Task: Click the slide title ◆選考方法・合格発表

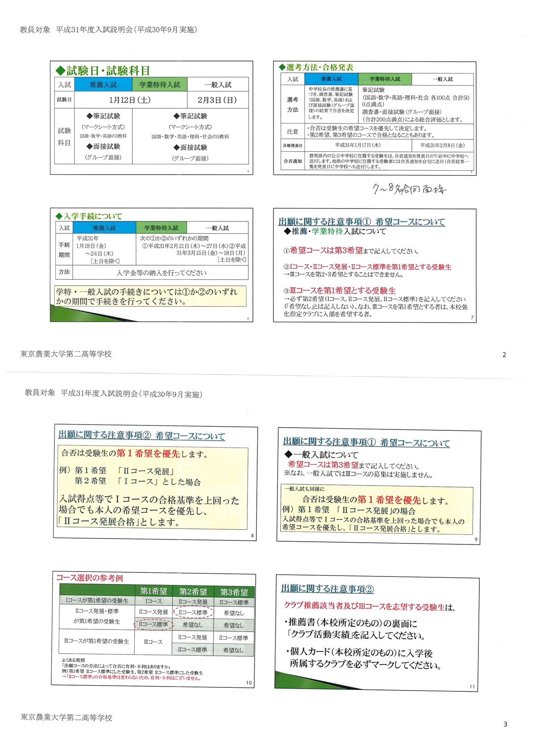Action: (x=316, y=67)
